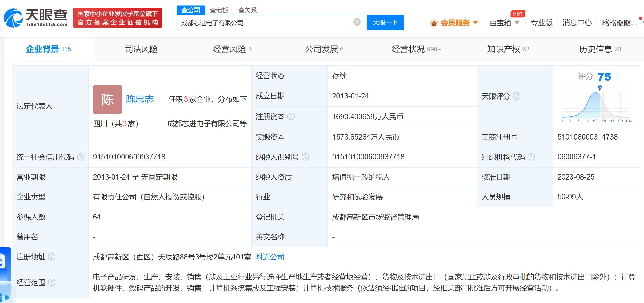Switch to the 司法风险 tab
The height and width of the screenshot is (303, 644).
click(x=141, y=49)
